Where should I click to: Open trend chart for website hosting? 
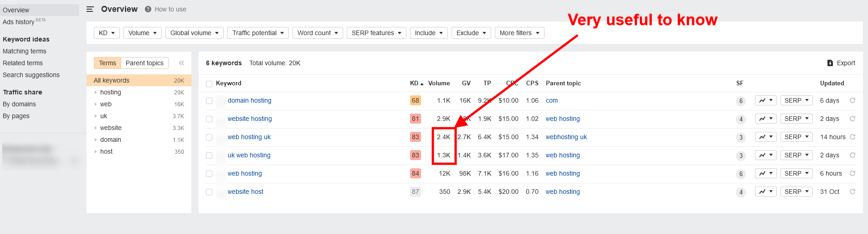[x=765, y=119]
